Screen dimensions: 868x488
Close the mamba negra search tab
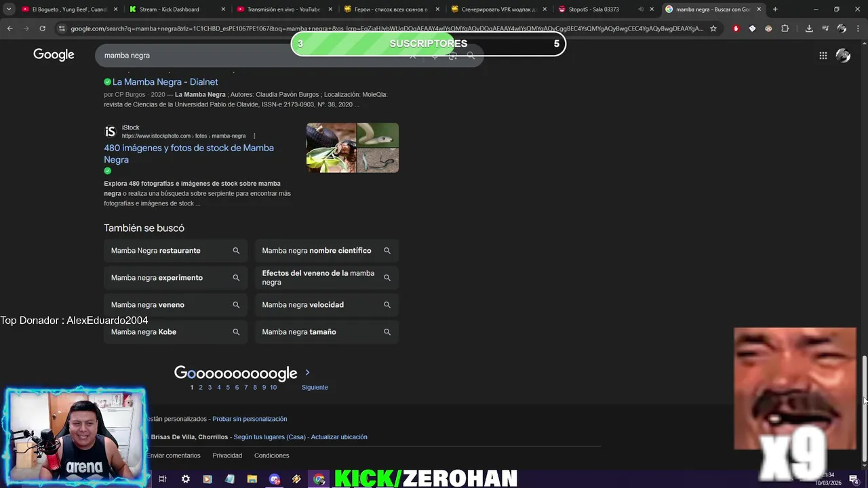(759, 9)
